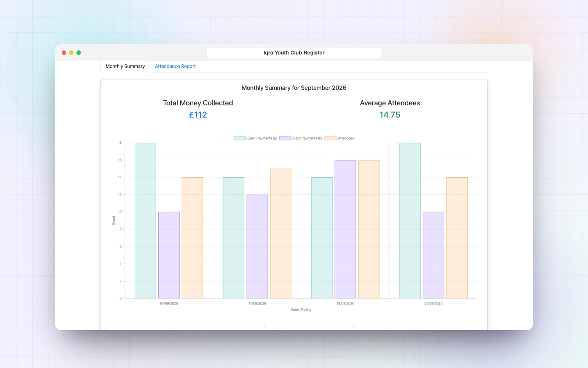Screen dimensions: 588x368
Task: Choose the Attendees bar for 25/09/2026
Action: click(x=457, y=238)
